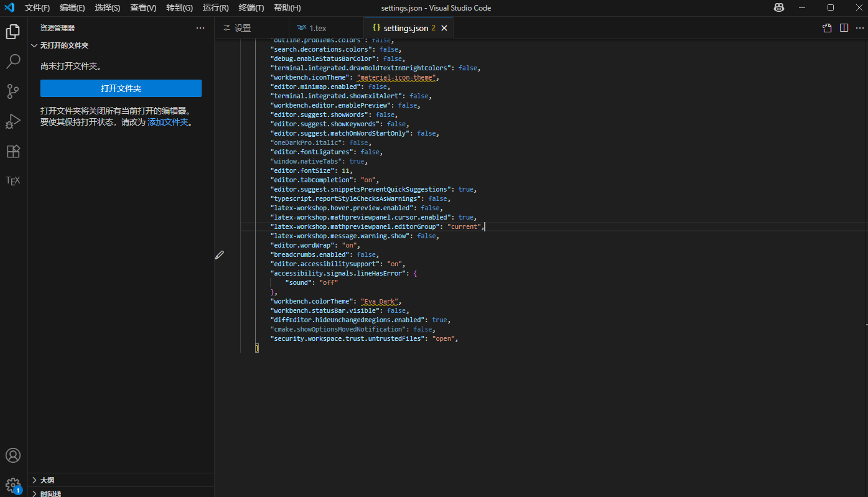
Task: Click the "current" editorGroup value
Action: click(464, 227)
